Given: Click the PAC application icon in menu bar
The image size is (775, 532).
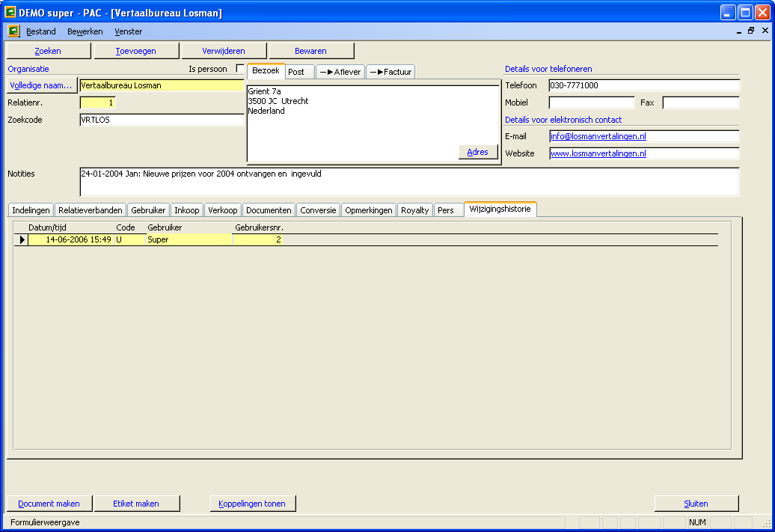Looking at the screenshot, I should point(13,31).
